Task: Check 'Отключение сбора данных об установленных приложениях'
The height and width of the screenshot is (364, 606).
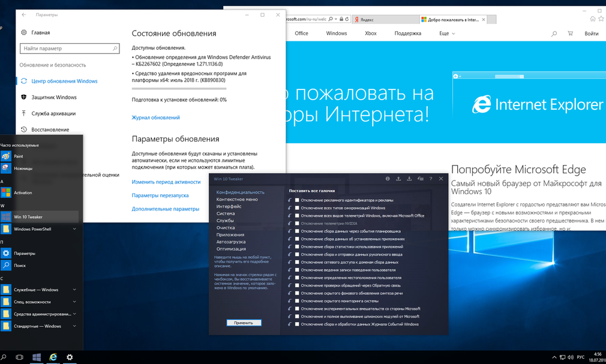Action: [x=297, y=239]
